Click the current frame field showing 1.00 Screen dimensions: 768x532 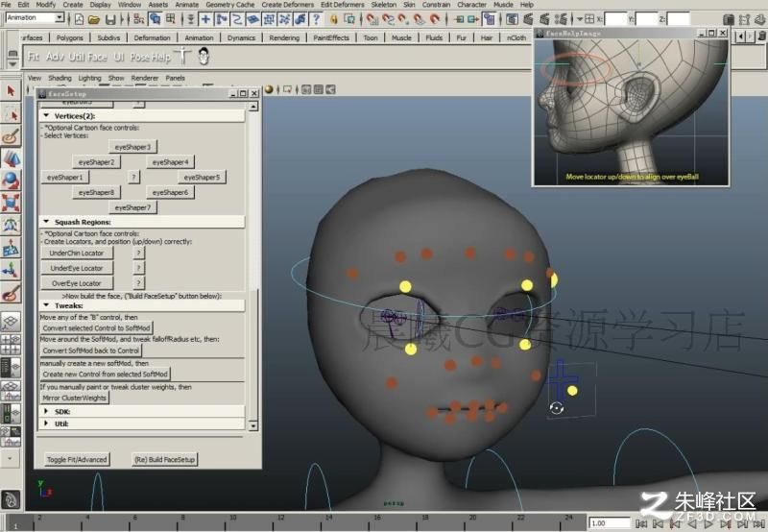(x=609, y=523)
